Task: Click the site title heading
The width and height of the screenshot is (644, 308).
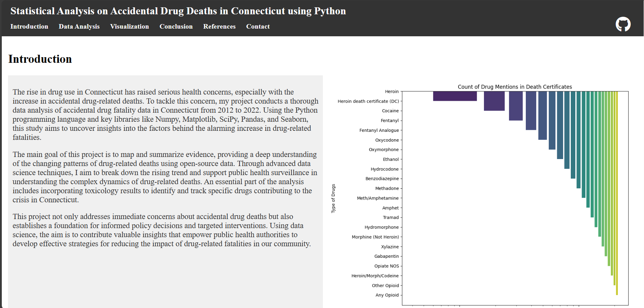Action: [x=178, y=11]
